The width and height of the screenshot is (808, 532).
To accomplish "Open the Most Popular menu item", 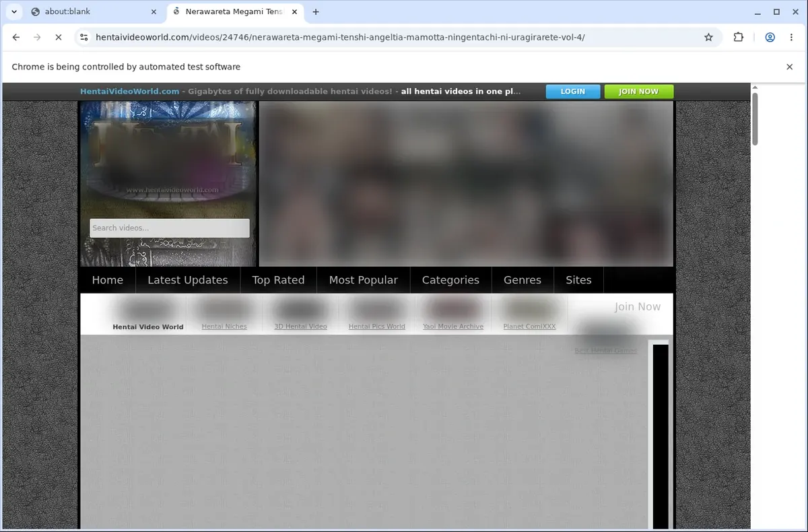I will pos(364,280).
